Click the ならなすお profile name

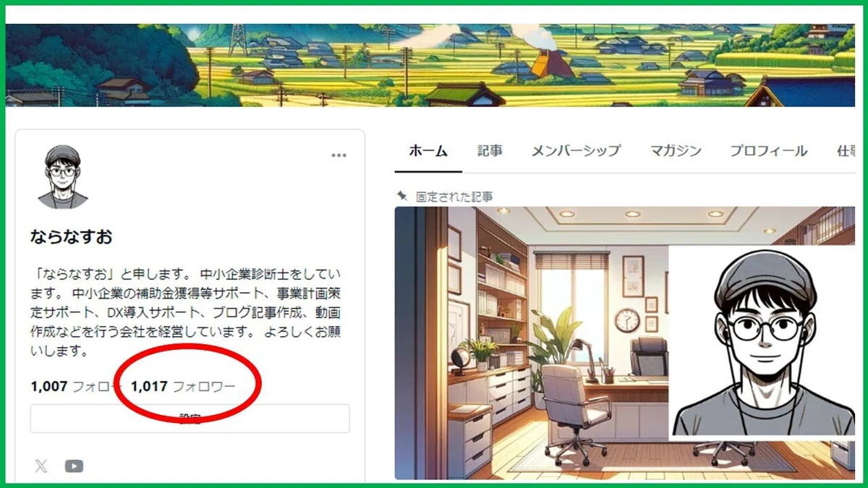[x=71, y=237]
